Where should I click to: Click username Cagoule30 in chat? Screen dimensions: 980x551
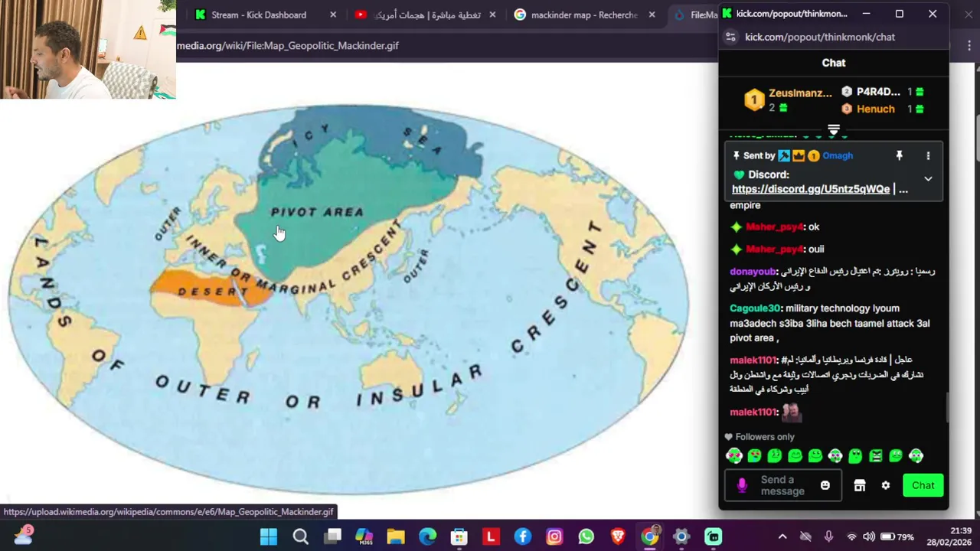click(x=755, y=308)
